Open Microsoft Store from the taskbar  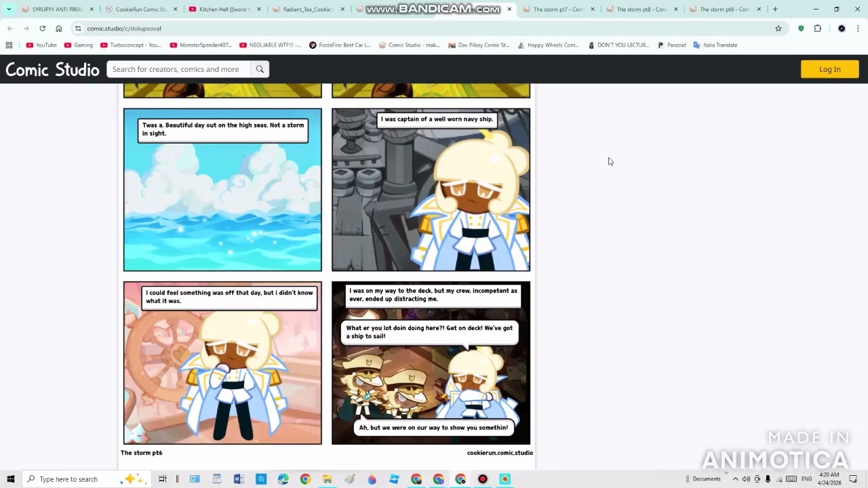click(x=261, y=479)
